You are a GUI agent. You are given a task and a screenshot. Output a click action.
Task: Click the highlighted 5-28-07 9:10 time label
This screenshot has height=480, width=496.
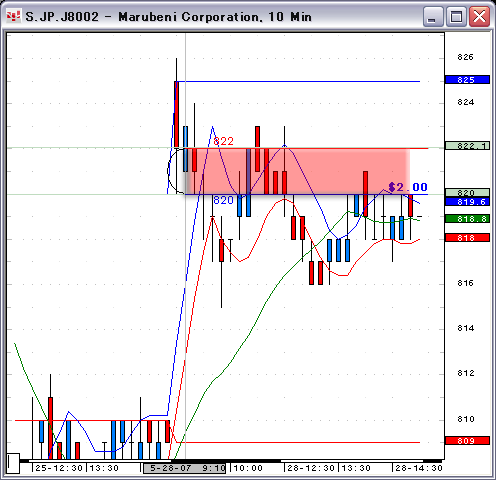[x=185, y=468]
